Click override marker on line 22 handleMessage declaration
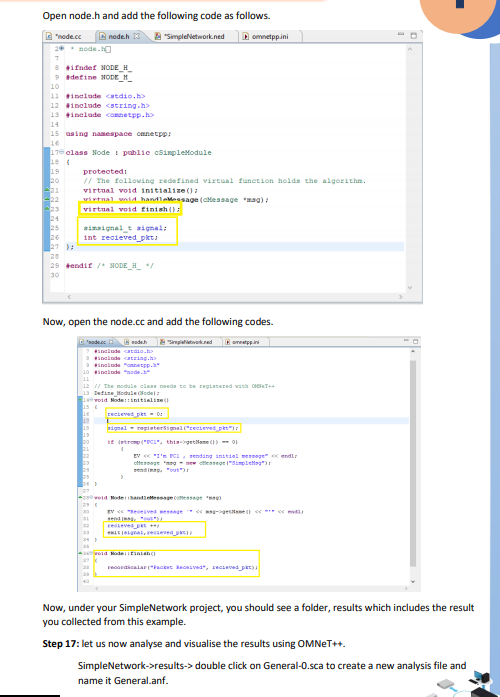 47,200
